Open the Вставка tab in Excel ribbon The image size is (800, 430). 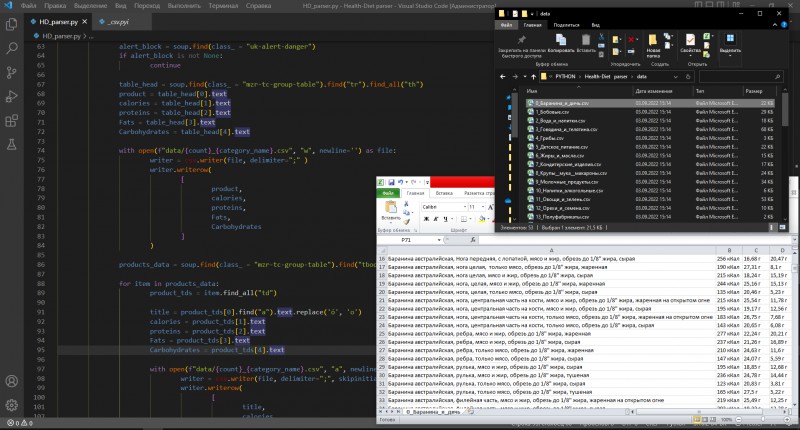pos(444,193)
